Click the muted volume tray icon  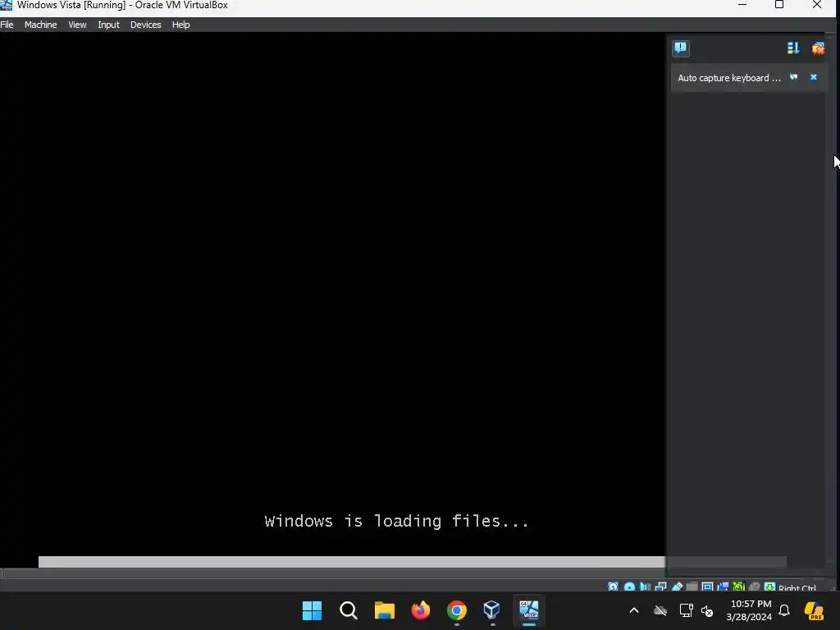[x=707, y=610]
